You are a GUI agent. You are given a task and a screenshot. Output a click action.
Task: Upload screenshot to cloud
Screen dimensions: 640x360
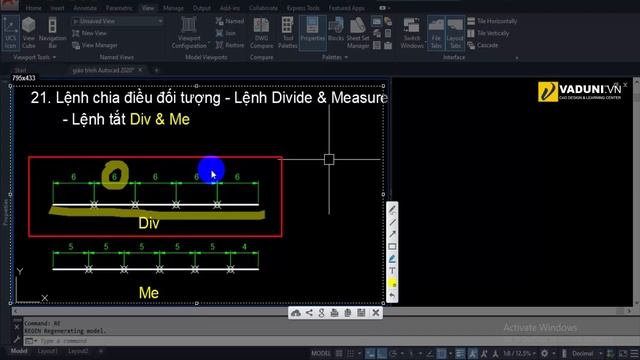(x=296, y=313)
